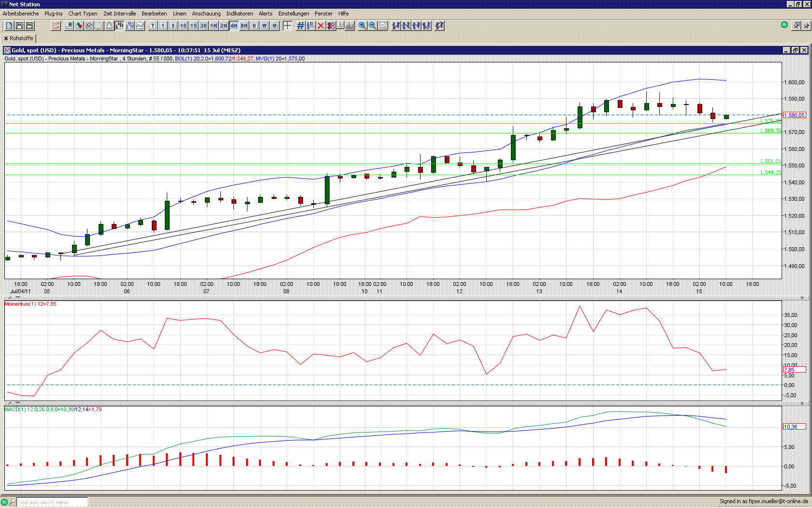Click the first floppy-disk save icon

pyautogui.click(x=19, y=26)
